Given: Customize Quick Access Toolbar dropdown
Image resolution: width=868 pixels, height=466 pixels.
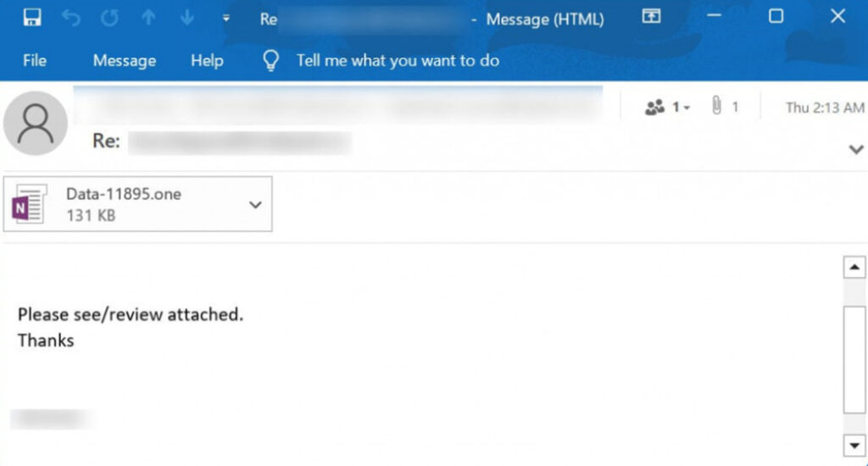Looking at the screenshot, I should tap(225, 18).
